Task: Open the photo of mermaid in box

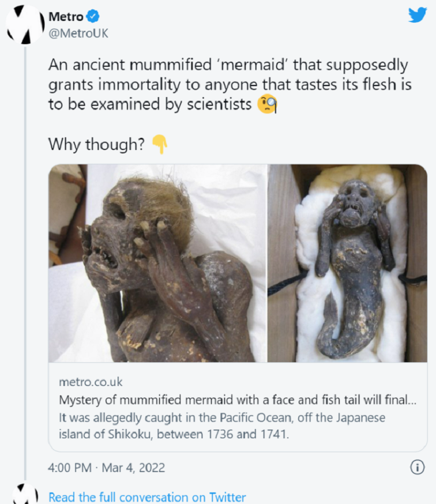Action: tap(347, 263)
